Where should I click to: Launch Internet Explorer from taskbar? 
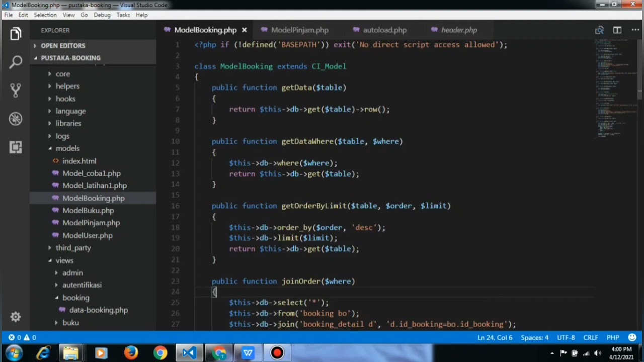click(44, 353)
